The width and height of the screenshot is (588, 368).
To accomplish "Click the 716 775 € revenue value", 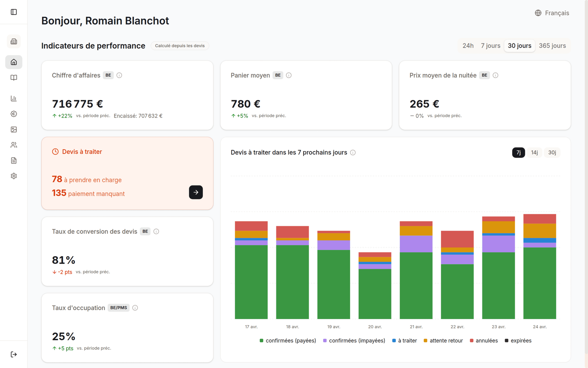I will pos(77,104).
